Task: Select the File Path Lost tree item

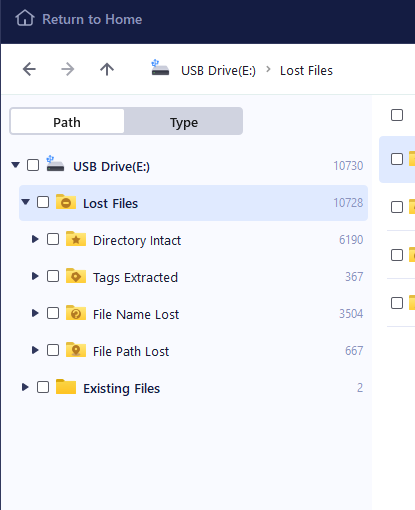Action: [x=193, y=350]
